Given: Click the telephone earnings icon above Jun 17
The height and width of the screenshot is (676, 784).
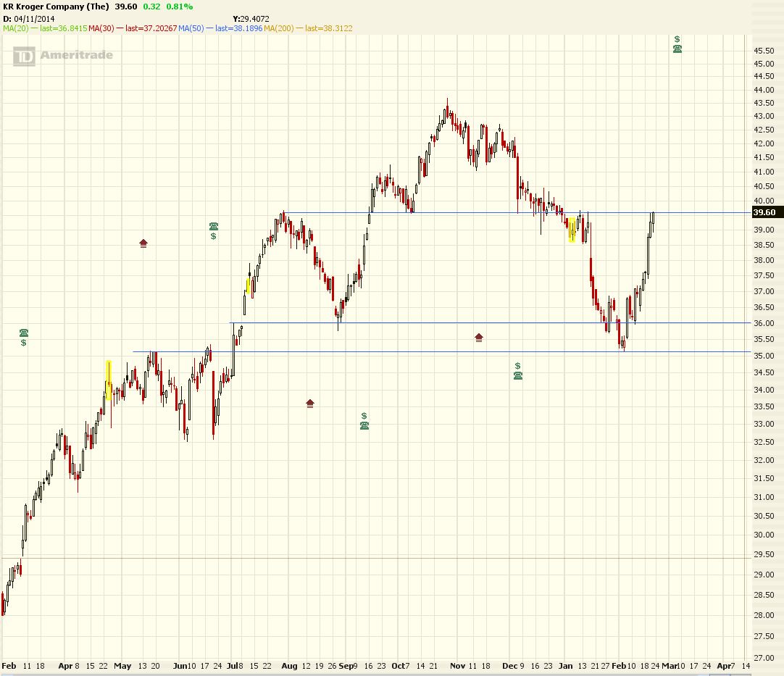Looking at the screenshot, I should (214, 227).
